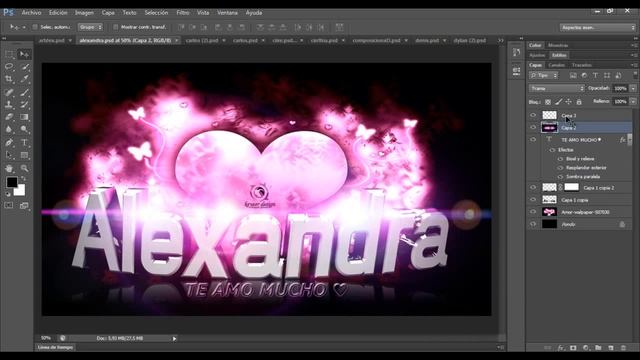Select the Horizontal Type tool
The width and height of the screenshot is (640, 360).
click(x=24, y=143)
